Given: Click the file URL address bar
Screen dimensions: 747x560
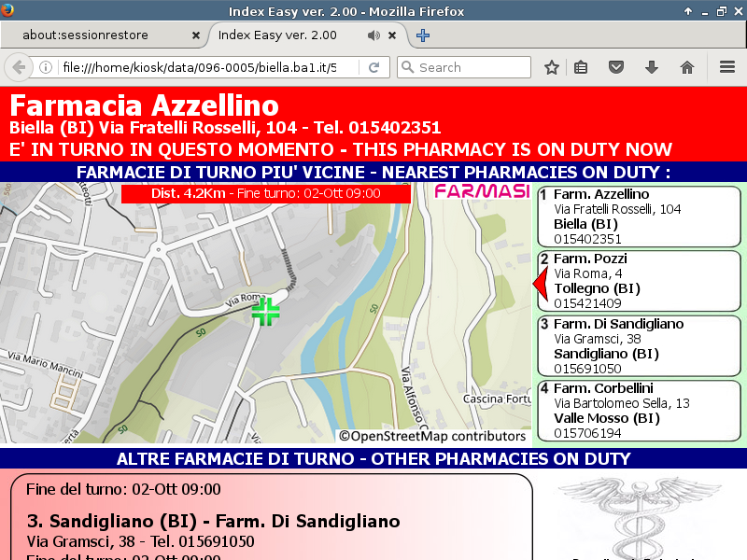Looking at the screenshot, I should pos(205,67).
